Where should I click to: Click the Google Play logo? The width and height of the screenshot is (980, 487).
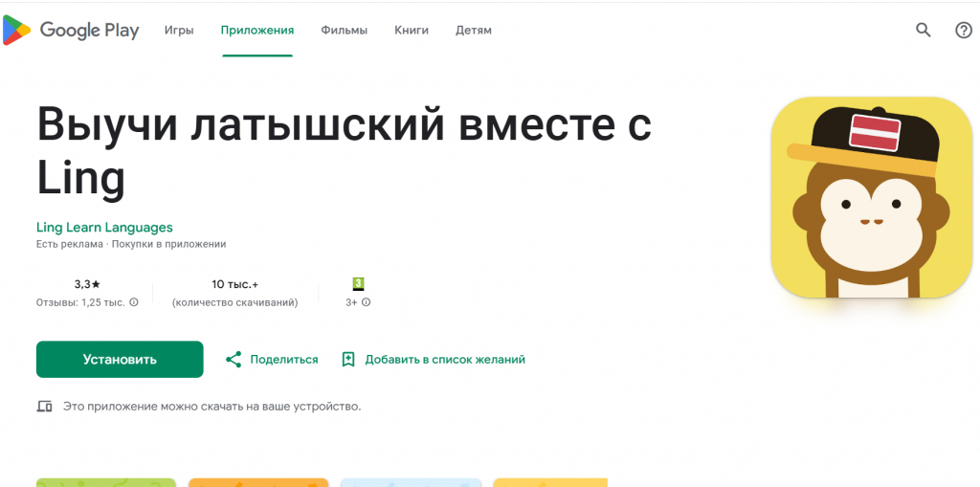(71, 30)
